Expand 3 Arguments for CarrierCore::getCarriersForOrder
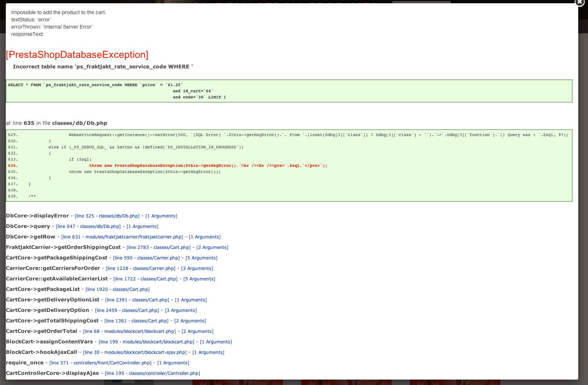Image resolution: width=588 pixels, height=385 pixels. point(197,268)
